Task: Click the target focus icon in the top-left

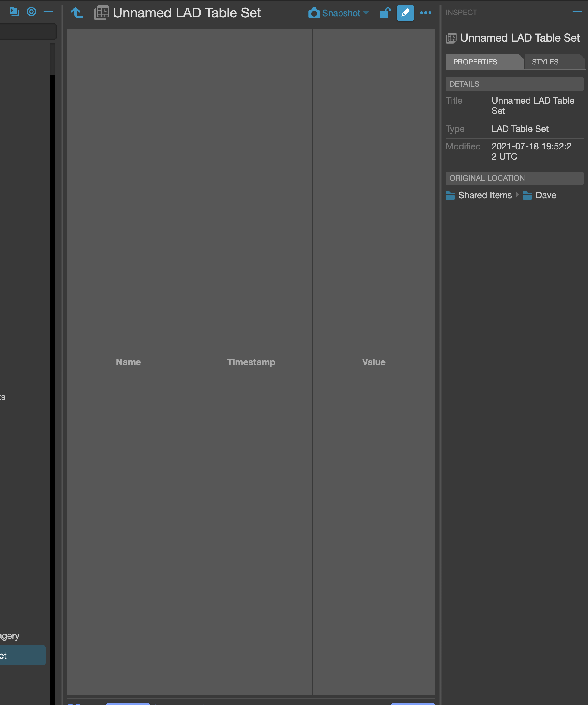Action: coord(31,11)
